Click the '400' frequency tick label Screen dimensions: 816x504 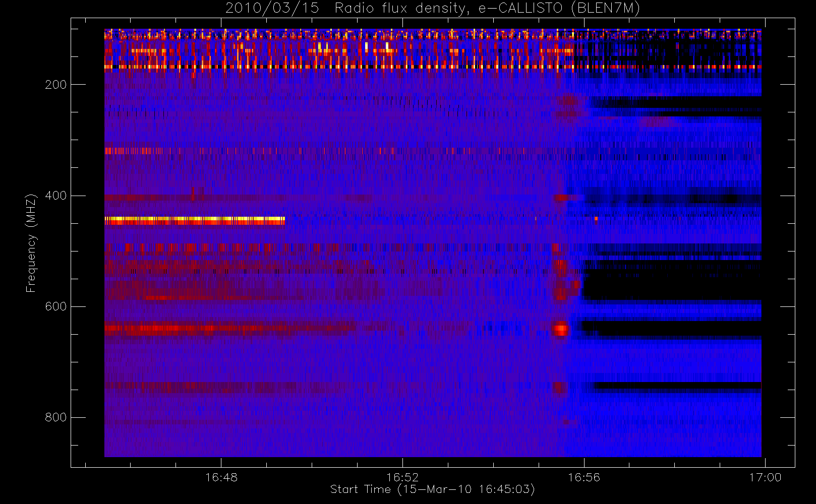(55, 196)
